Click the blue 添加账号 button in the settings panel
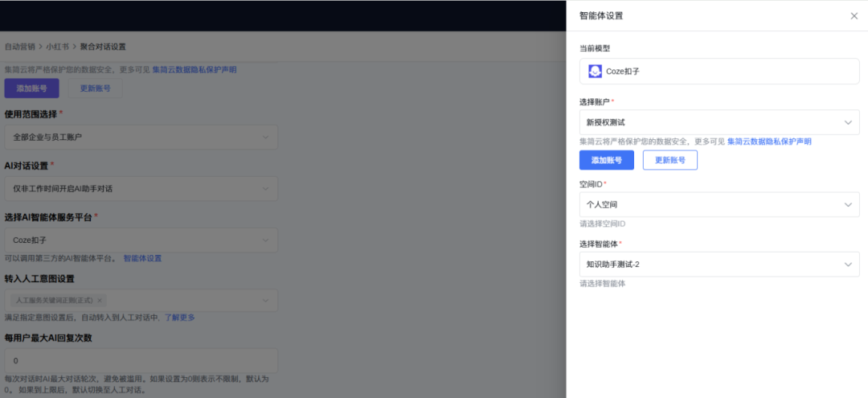The width and height of the screenshot is (868, 398). pyautogui.click(x=606, y=160)
